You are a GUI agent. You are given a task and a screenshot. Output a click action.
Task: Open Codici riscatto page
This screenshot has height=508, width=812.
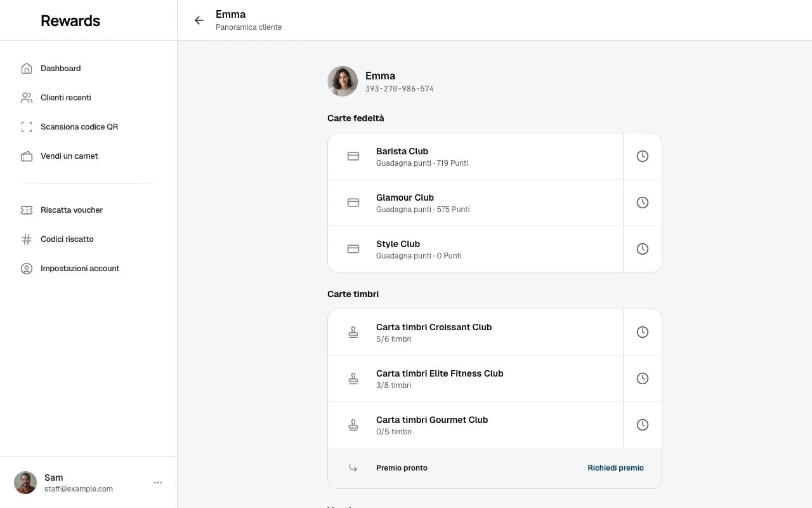pyautogui.click(x=89, y=239)
